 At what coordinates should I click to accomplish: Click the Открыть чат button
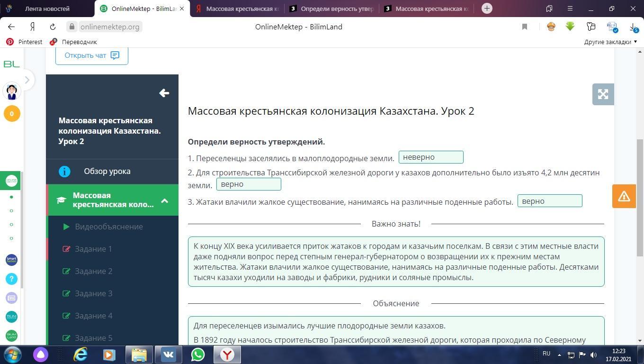point(92,55)
